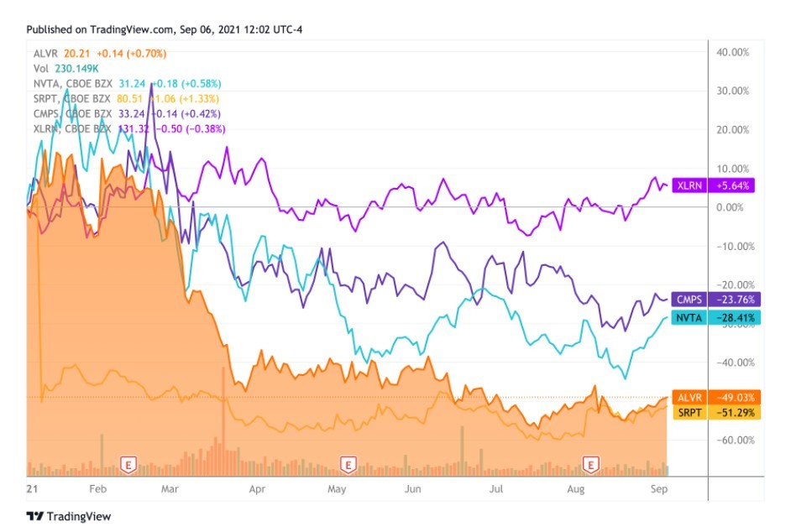Click the −51.29% SRPT value tag
This screenshot has height=532, width=796.
pos(735,412)
